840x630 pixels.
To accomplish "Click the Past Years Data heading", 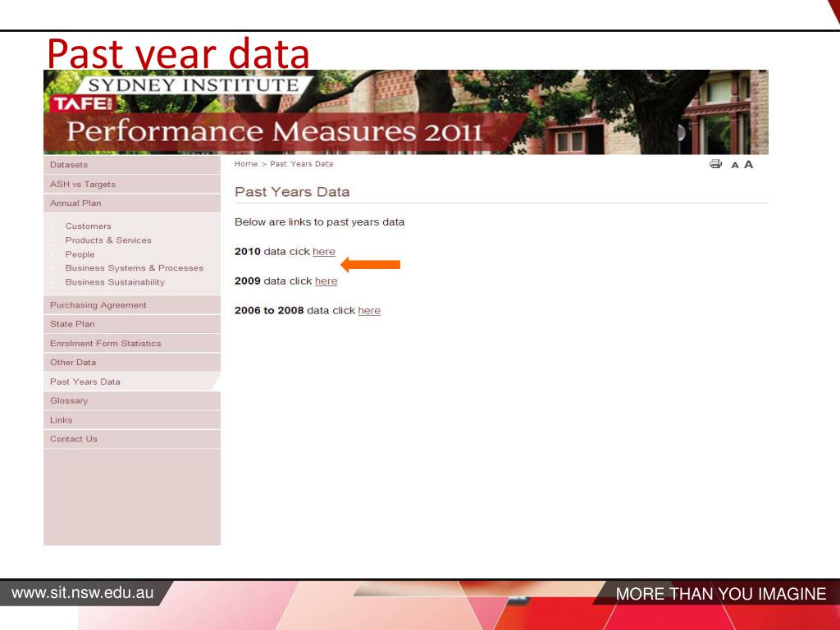I will [x=292, y=192].
